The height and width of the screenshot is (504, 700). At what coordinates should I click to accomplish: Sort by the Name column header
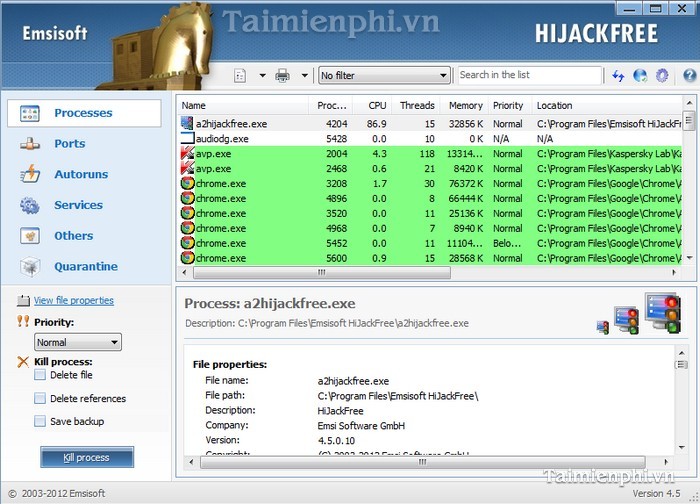pyautogui.click(x=243, y=106)
